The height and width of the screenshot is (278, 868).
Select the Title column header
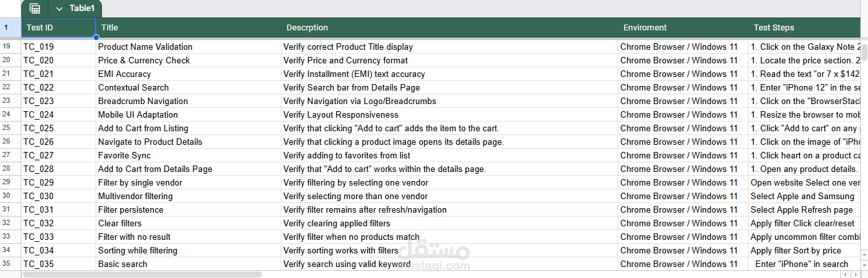coord(188,28)
